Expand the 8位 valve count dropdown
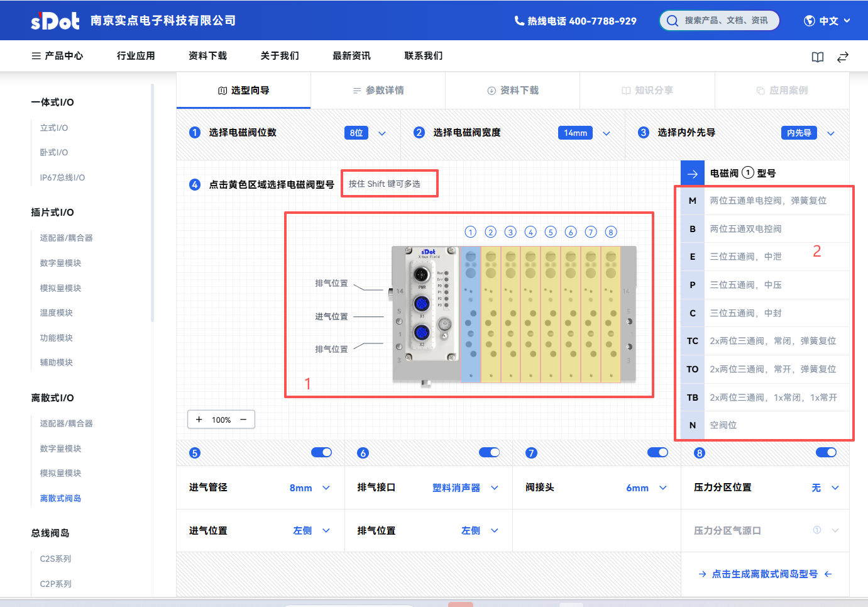The image size is (868, 607). tap(382, 133)
